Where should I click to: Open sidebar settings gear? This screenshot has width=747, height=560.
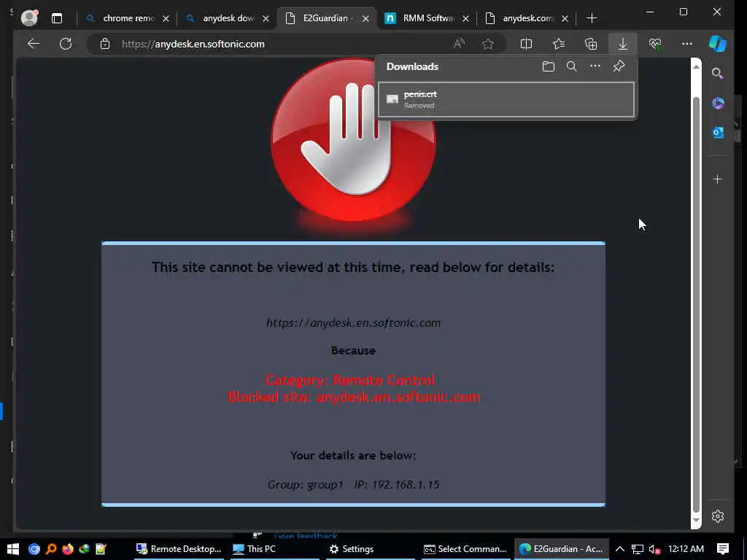[x=718, y=516]
